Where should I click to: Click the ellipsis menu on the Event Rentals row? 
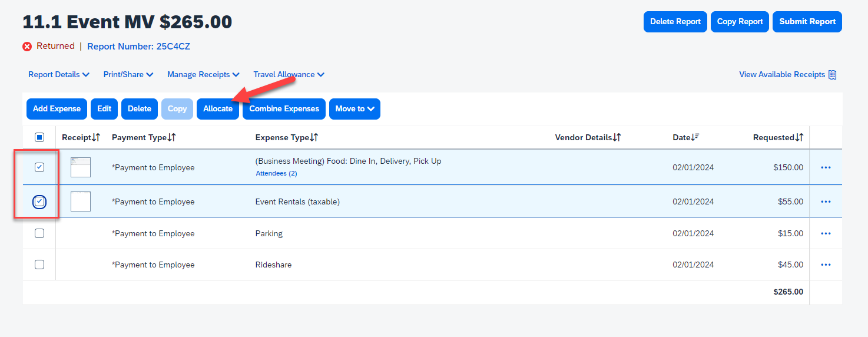pyautogui.click(x=826, y=201)
